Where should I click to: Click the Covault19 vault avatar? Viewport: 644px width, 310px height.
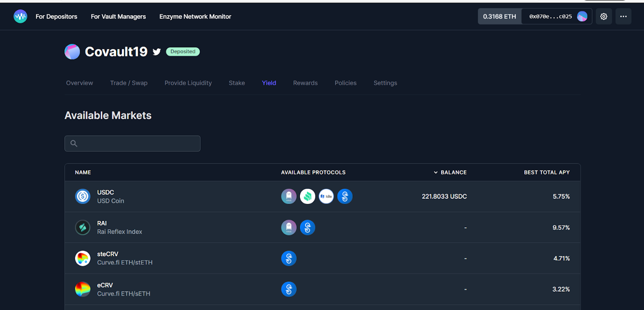pyautogui.click(x=72, y=52)
